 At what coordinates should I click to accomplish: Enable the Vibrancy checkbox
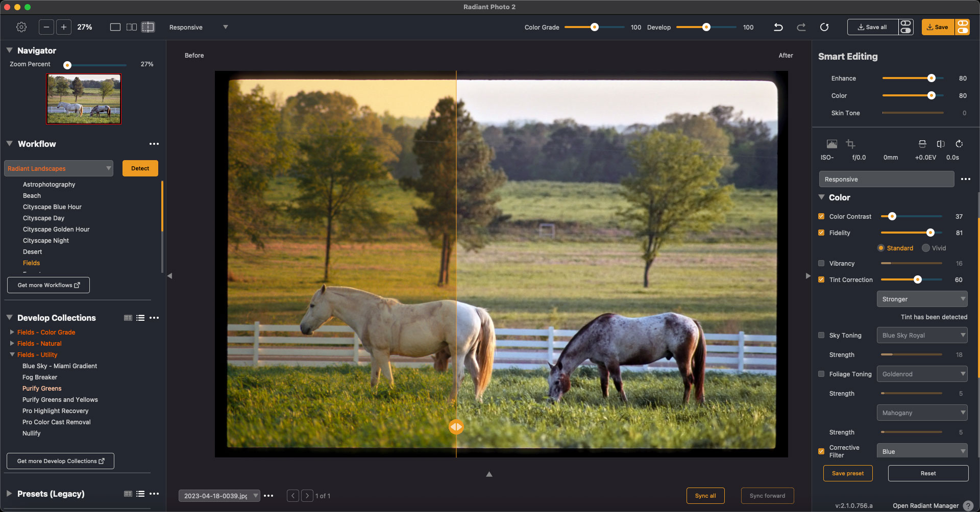[821, 264]
